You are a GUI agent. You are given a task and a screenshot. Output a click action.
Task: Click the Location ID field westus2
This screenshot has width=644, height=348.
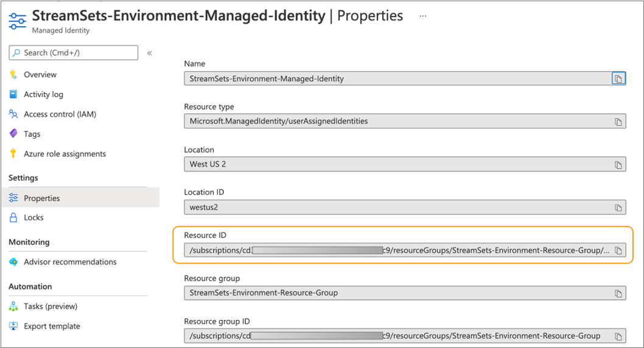pyautogui.click(x=405, y=207)
